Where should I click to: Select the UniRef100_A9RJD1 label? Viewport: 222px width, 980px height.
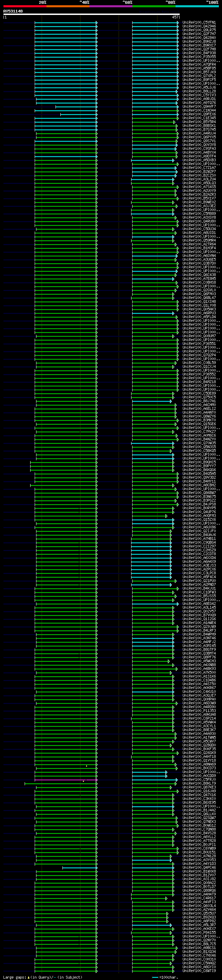199,99
